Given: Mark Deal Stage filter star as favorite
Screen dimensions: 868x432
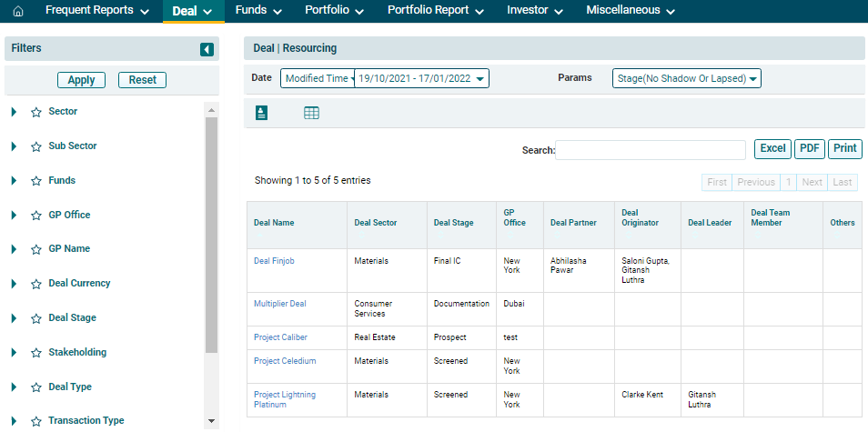Looking at the screenshot, I should click(x=36, y=318).
